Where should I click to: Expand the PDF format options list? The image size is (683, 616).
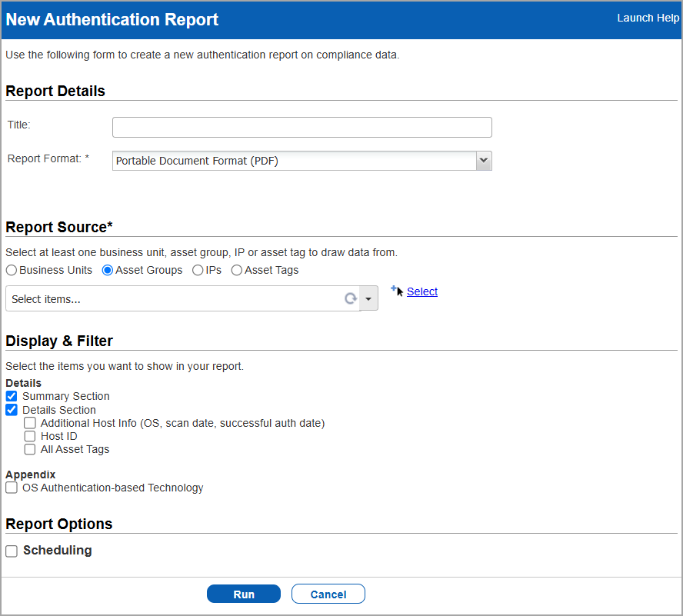click(483, 160)
